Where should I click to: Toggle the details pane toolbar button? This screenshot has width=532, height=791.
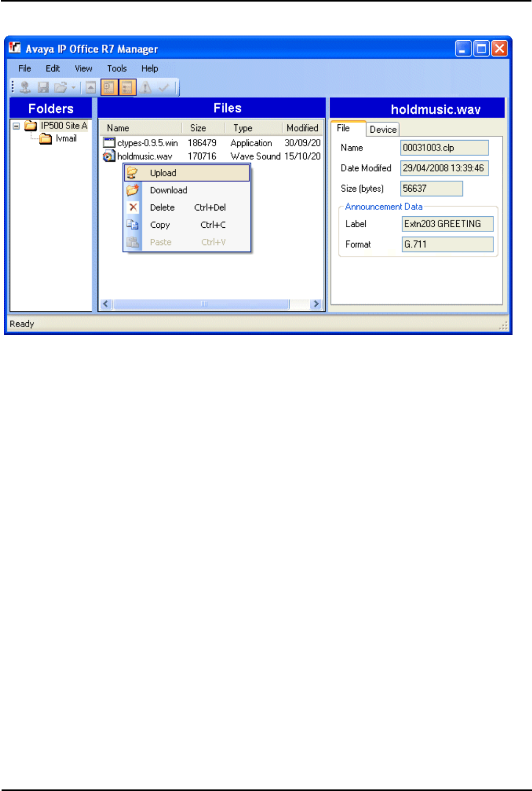click(127, 87)
